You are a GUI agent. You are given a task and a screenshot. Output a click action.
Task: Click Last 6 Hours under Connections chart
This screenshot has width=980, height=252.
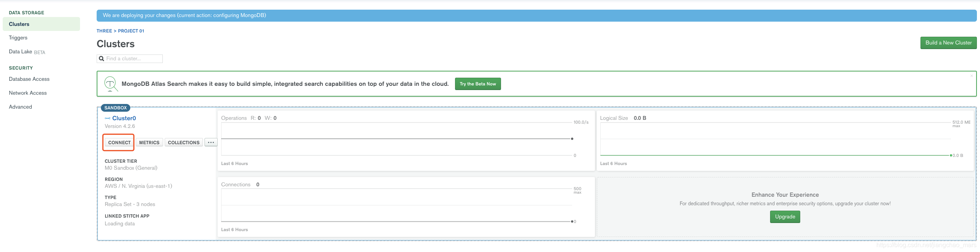(235, 230)
